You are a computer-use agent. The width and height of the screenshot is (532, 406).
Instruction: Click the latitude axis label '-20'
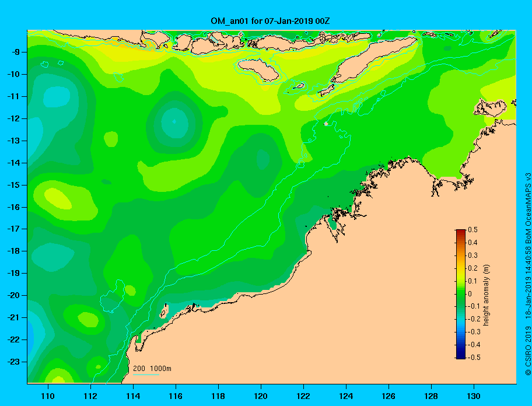(x=13, y=295)
